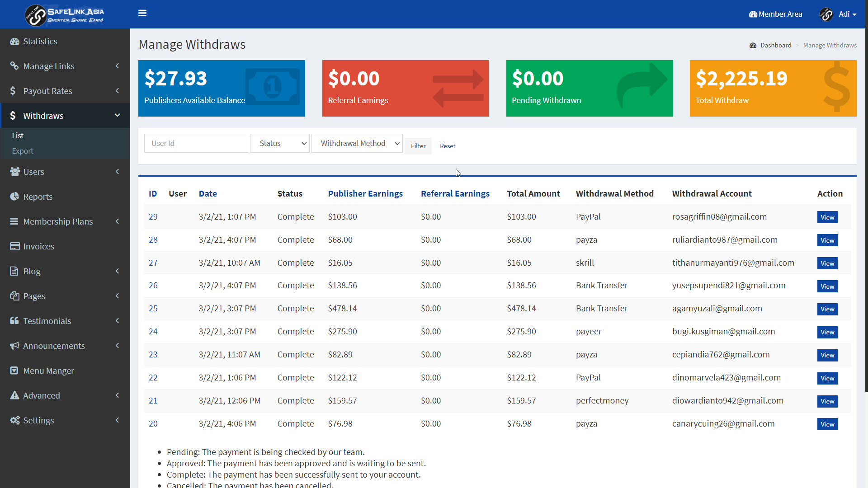Click the Settings gears icon
The width and height of the screenshot is (868, 488).
pyautogui.click(x=14, y=420)
